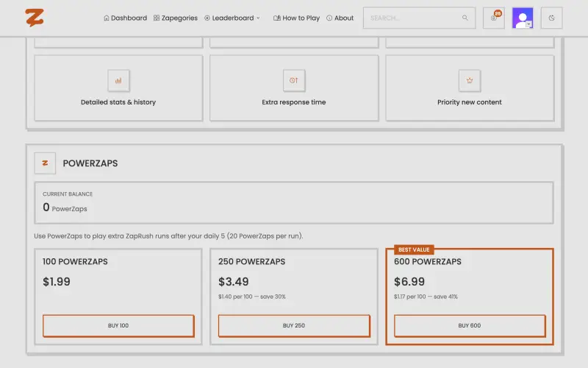
Task: Open the user profile avatar menu
Action: pyautogui.click(x=523, y=18)
